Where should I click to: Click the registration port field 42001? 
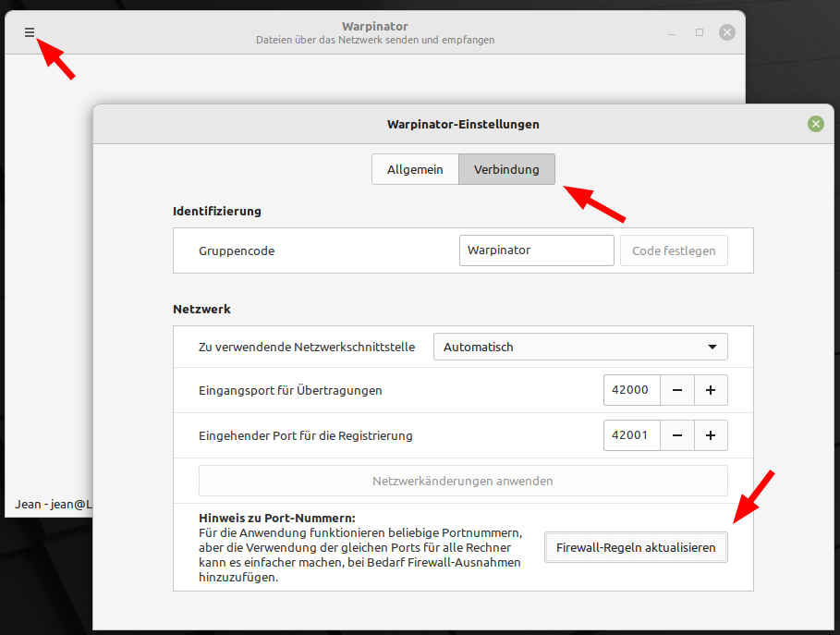631,435
